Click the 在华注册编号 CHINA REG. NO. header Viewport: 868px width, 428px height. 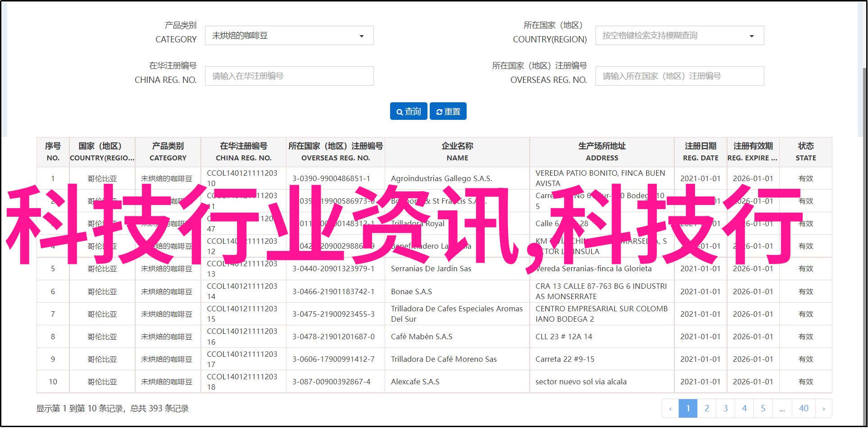coord(244,152)
